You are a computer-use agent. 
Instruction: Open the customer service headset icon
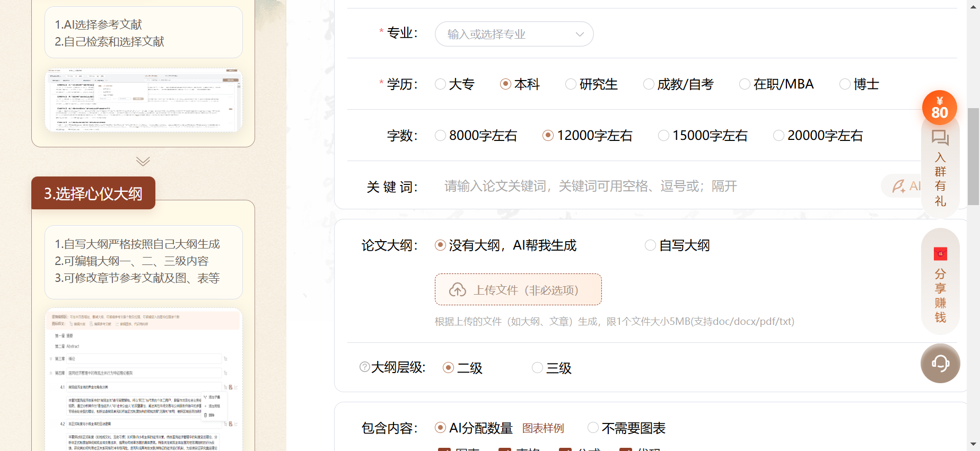point(940,363)
